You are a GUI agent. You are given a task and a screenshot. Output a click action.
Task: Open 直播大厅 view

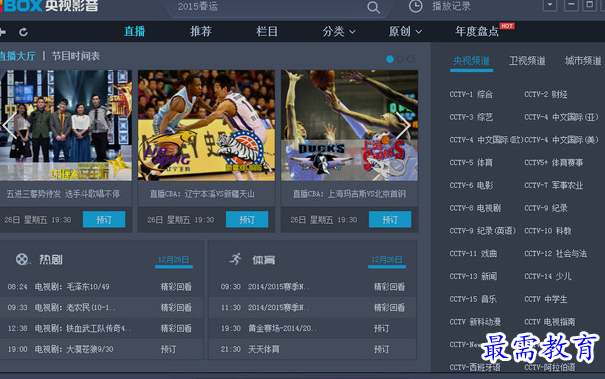18,56
